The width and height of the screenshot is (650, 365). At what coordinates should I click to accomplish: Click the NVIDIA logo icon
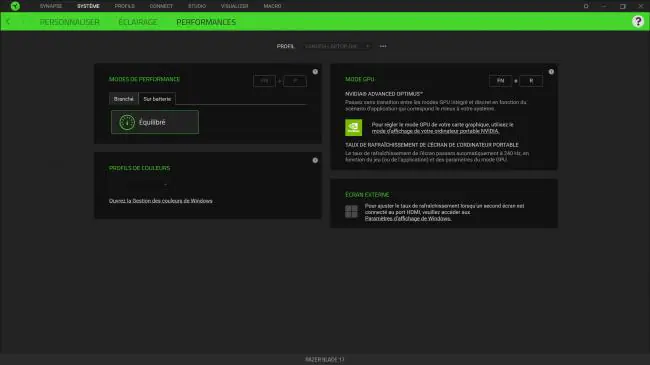(354, 127)
